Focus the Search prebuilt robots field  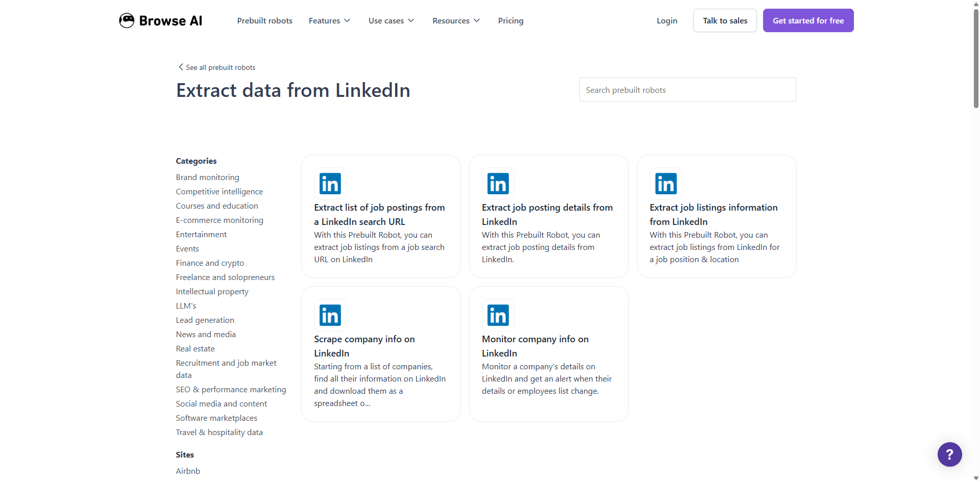[x=687, y=90]
